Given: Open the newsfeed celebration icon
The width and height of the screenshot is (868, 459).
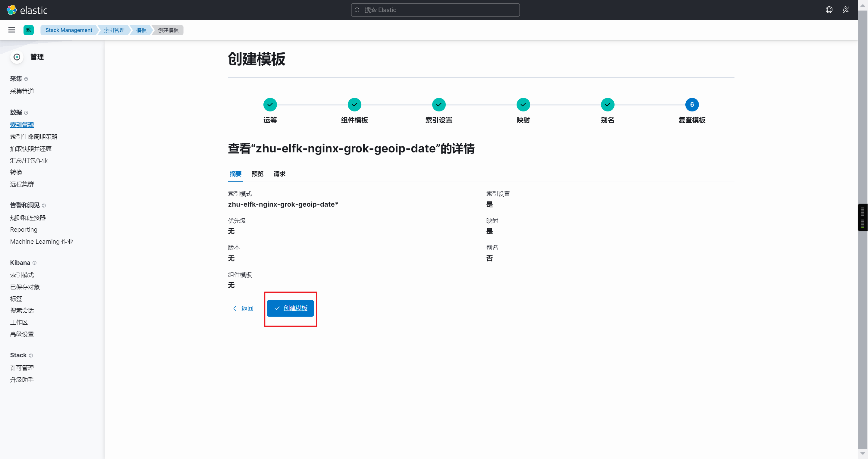Looking at the screenshot, I should [x=846, y=10].
